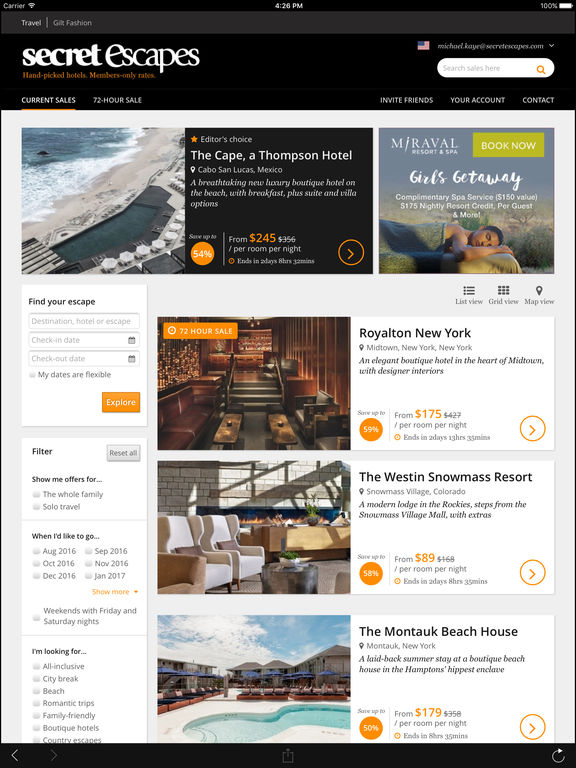Check 'My dates are flexible' box

click(x=32, y=375)
